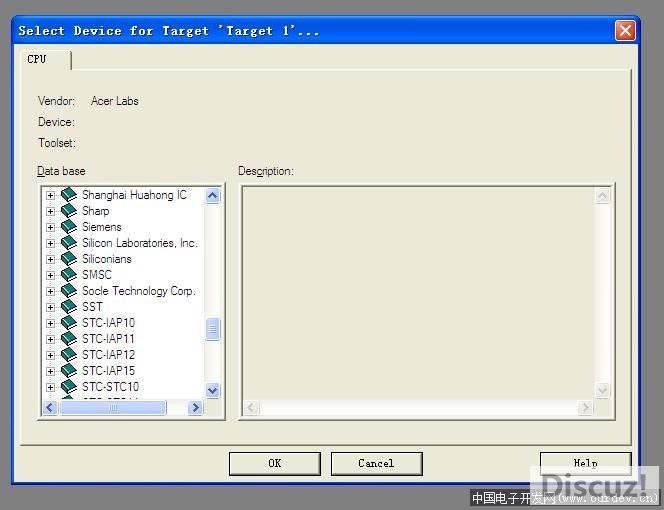
Task: Confirm selection with the OK button
Action: tap(274, 463)
